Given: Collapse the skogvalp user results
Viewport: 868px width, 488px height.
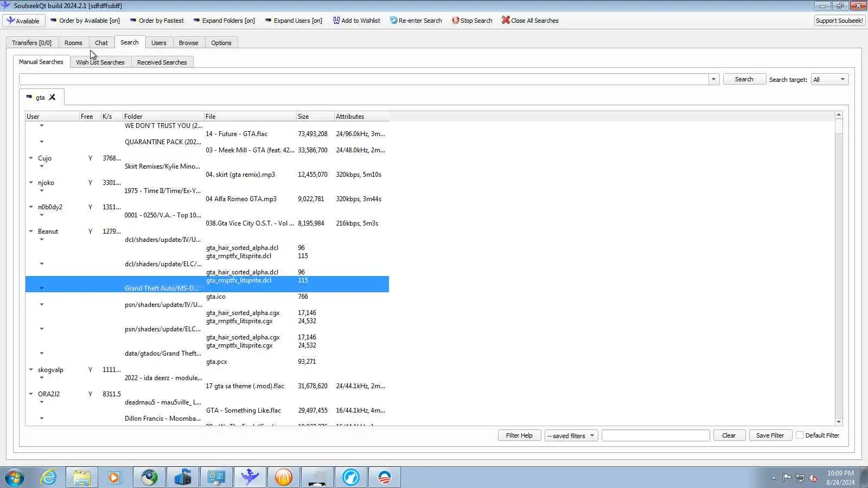Looking at the screenshot, I should [x=31, y=370].
